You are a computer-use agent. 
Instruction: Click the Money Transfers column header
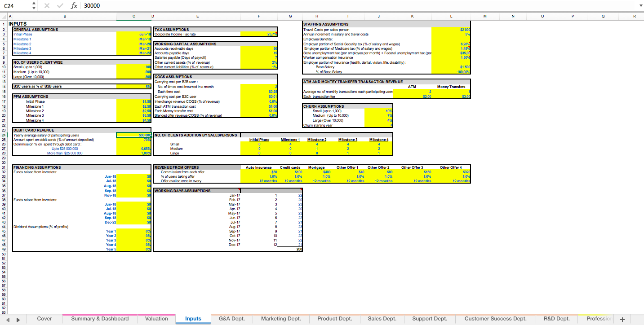click(451, 87)
